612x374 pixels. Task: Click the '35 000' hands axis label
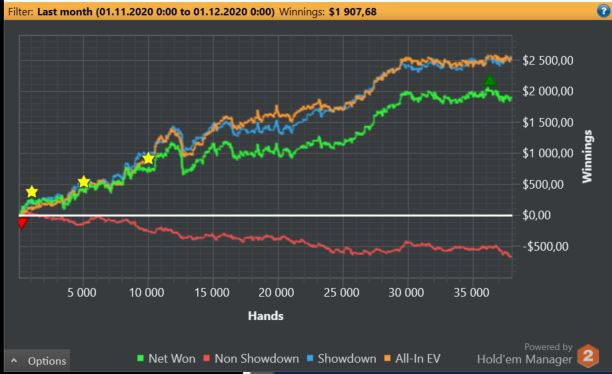click(x=471, y=292)
